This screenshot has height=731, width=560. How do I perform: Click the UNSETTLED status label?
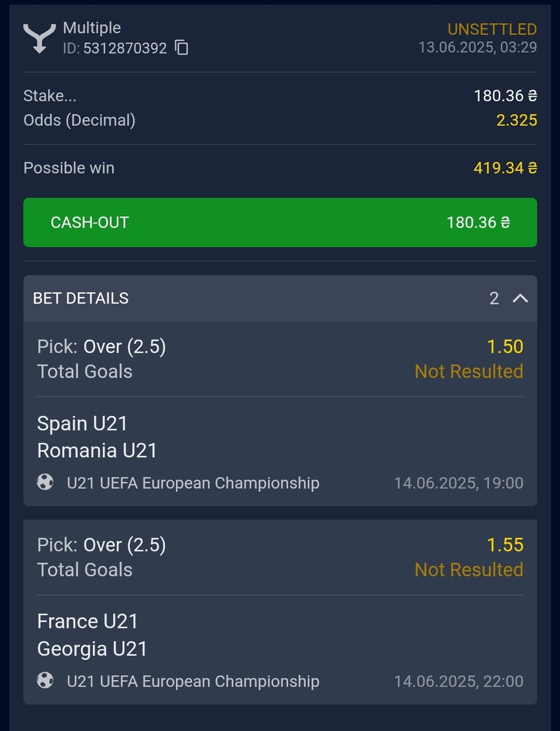492,29
